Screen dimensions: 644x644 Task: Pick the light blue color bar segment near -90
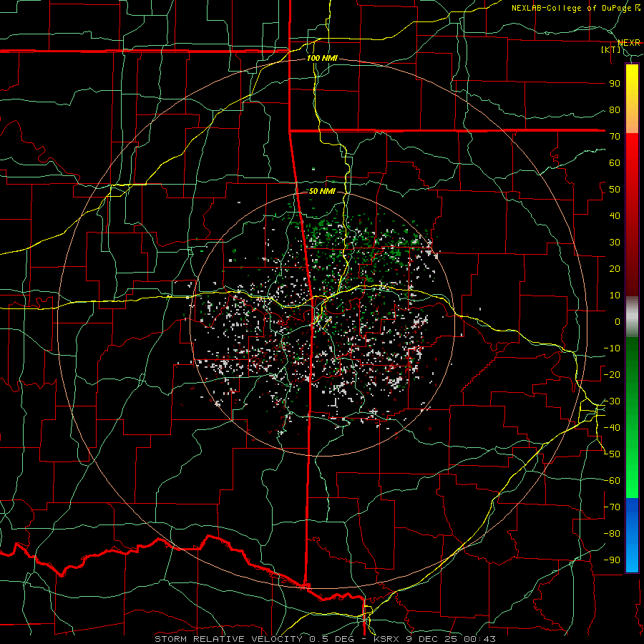[x=632, y=559]
